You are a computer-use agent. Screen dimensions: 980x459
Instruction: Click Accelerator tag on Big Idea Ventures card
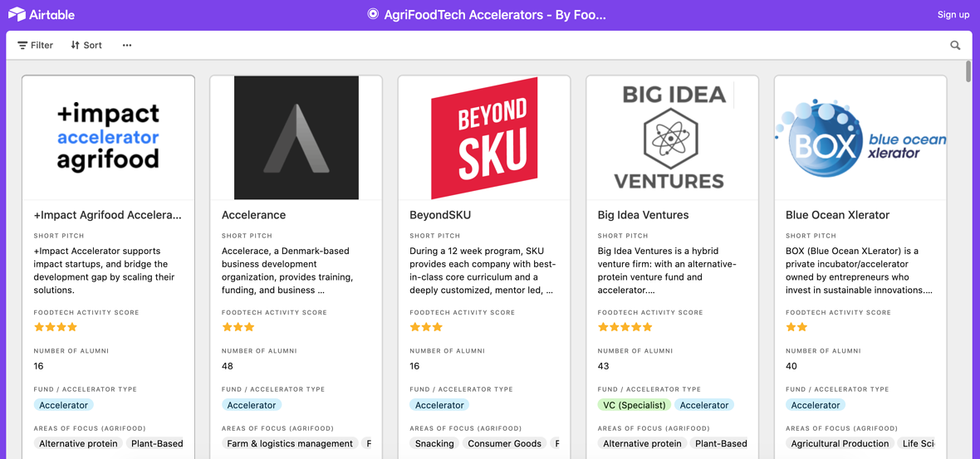click(704, 405)
